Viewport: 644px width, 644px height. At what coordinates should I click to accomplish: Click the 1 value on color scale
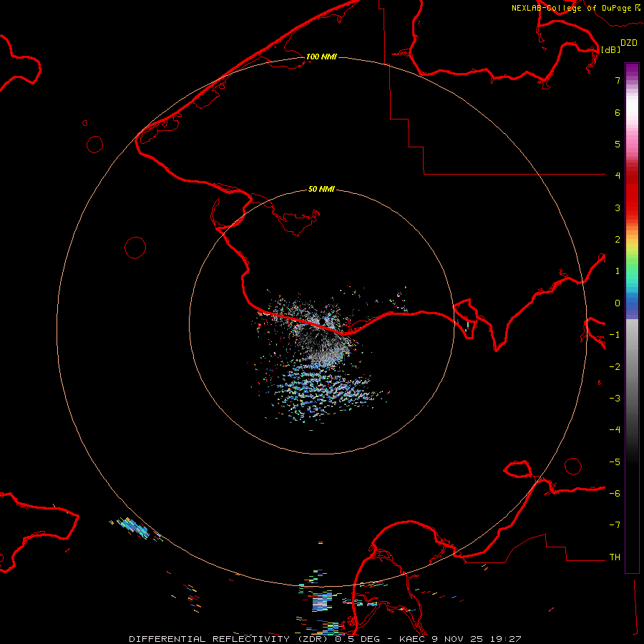(x=618, y=271)
